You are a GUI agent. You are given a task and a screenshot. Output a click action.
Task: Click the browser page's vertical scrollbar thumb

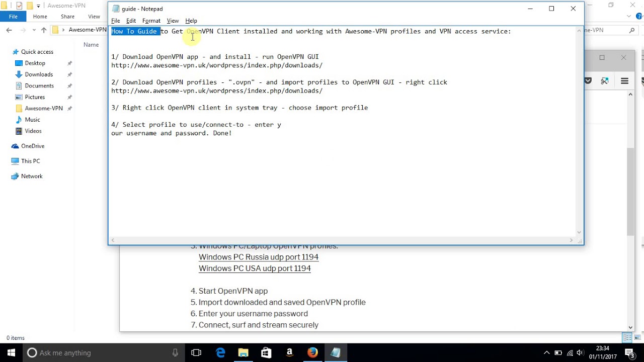tap(630, 192)
